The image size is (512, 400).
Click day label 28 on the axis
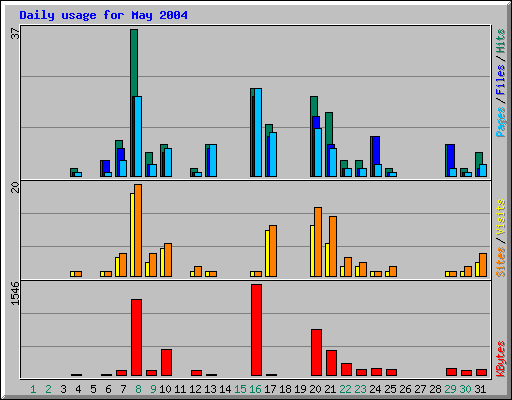pos(435,389)
